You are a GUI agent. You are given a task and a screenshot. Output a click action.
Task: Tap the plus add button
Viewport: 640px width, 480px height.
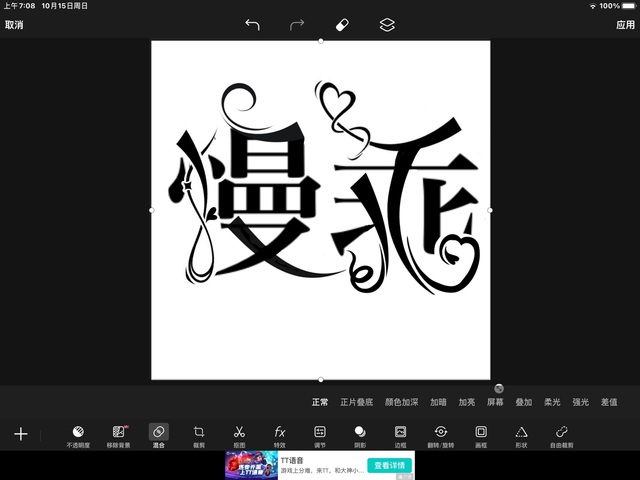pyautogui.click(x=21, y=434)
